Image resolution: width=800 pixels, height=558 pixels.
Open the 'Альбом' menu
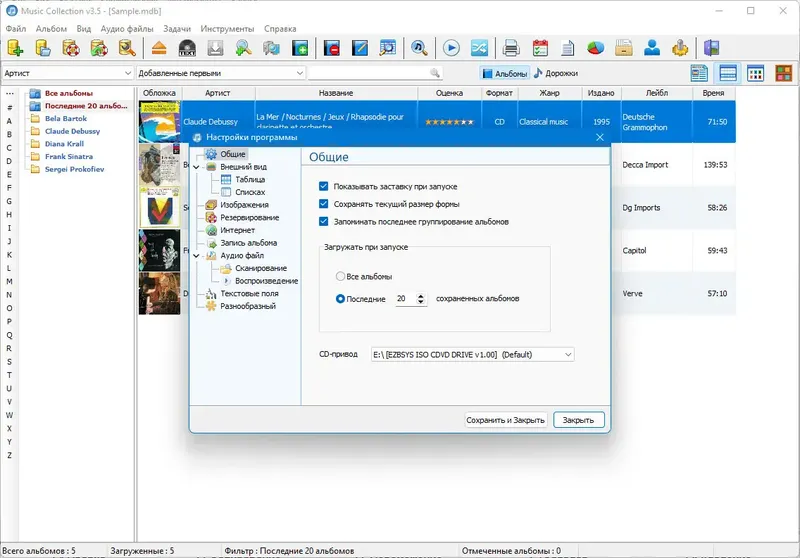click(x=51, y=29)
